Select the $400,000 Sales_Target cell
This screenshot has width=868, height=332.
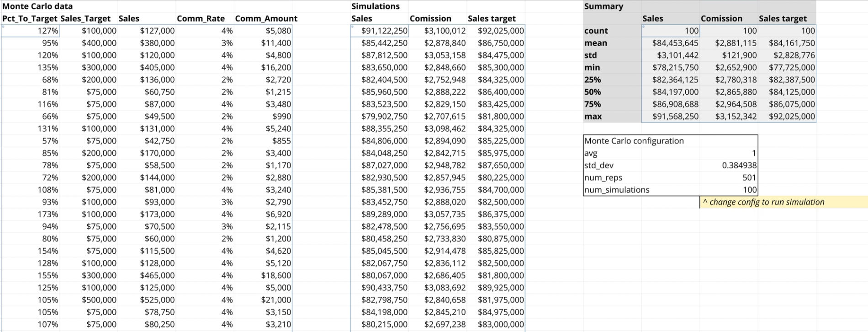click(x=88, y=43)
